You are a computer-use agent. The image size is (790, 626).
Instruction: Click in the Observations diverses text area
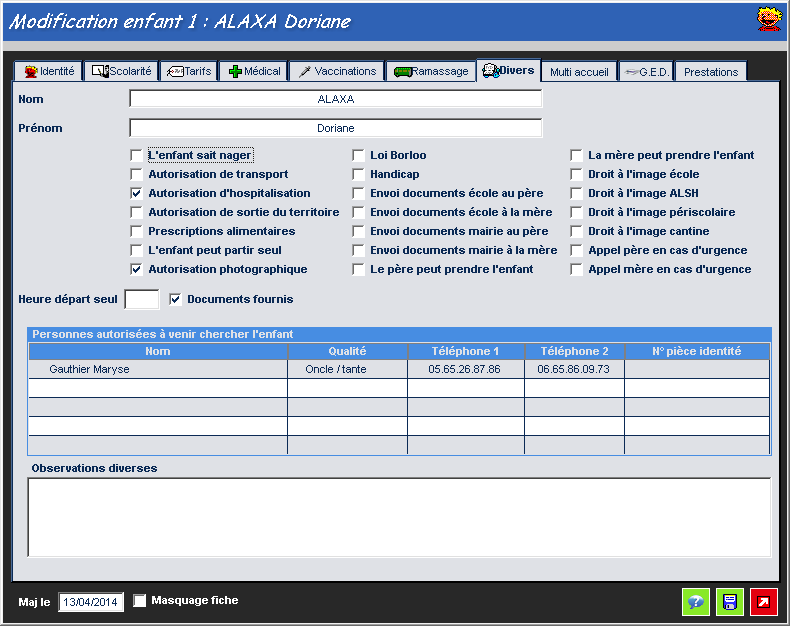coord(399,516)
